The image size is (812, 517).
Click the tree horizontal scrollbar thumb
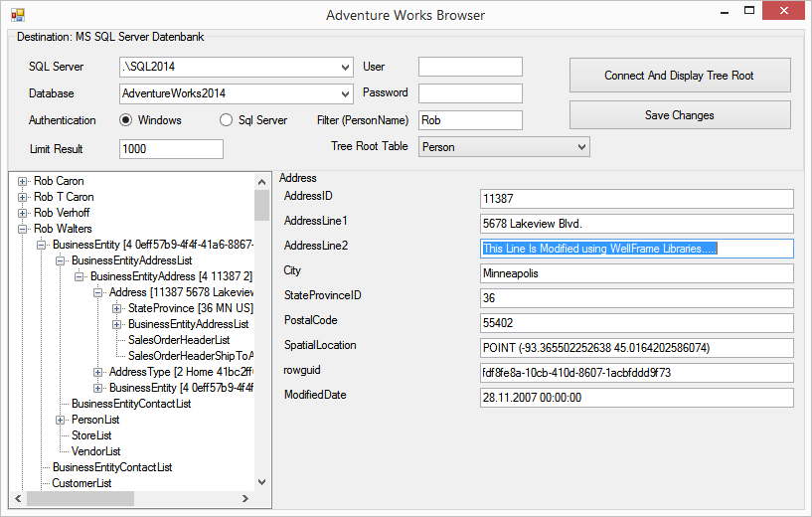point(81,498)
